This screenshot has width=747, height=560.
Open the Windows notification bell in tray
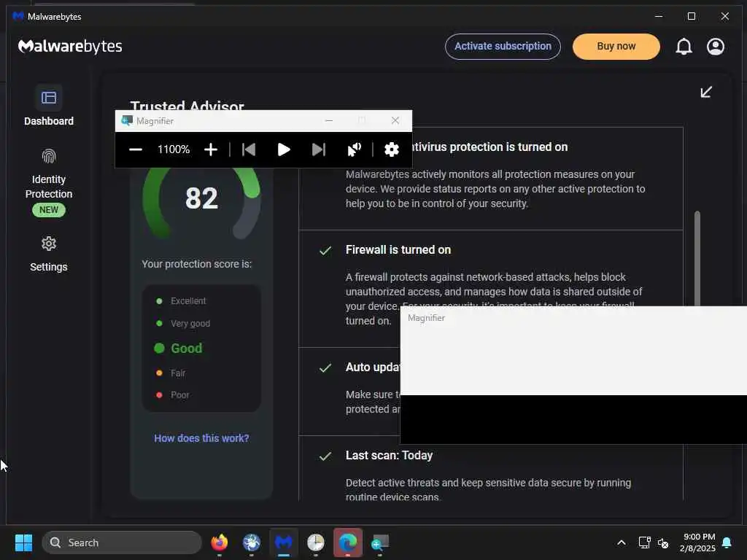727,542
